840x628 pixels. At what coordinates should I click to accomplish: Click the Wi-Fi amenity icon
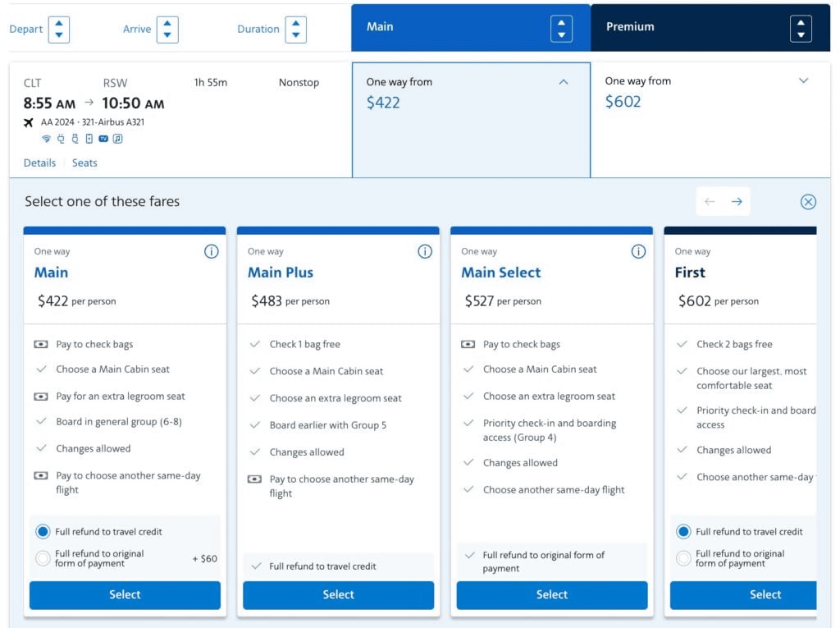coord(46,139)
